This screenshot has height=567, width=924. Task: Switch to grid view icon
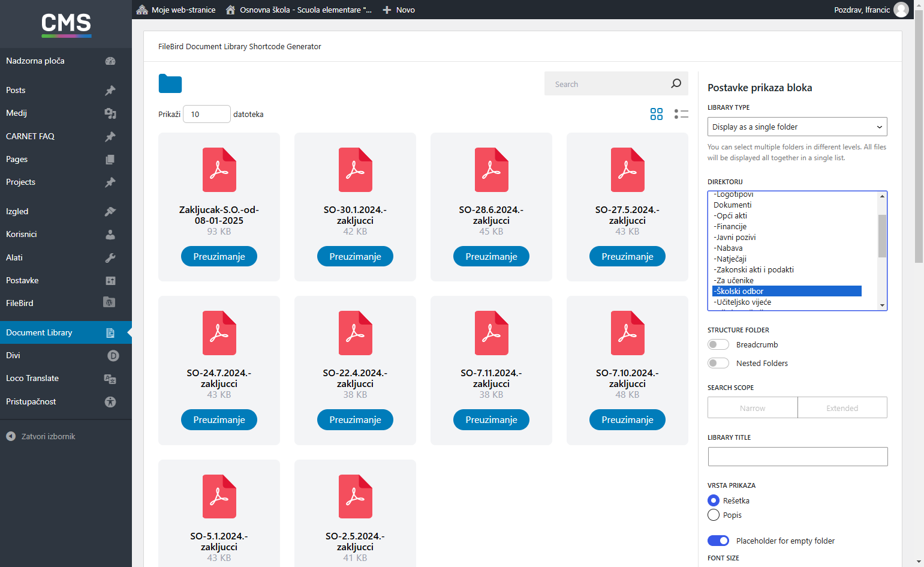pos(657,114)
